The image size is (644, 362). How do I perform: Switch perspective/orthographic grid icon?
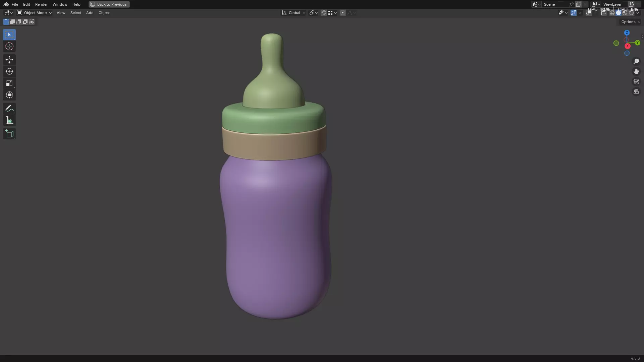636,92
